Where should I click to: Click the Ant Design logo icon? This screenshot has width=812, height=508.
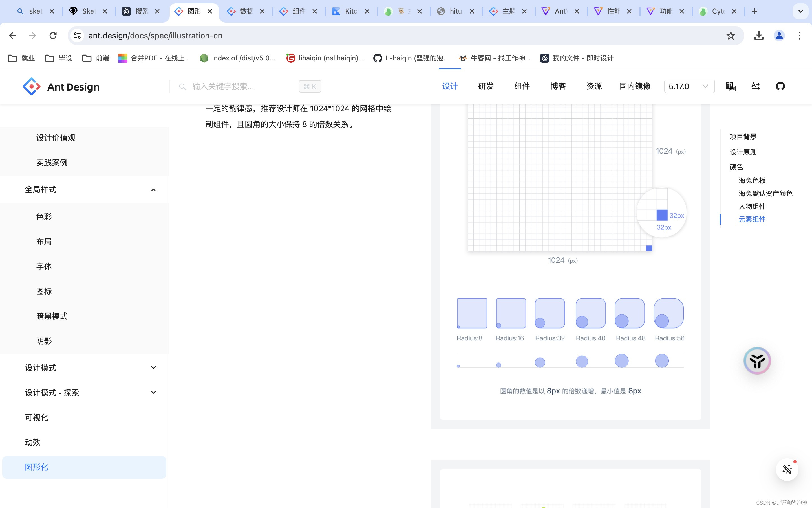(x=32, y=86)
